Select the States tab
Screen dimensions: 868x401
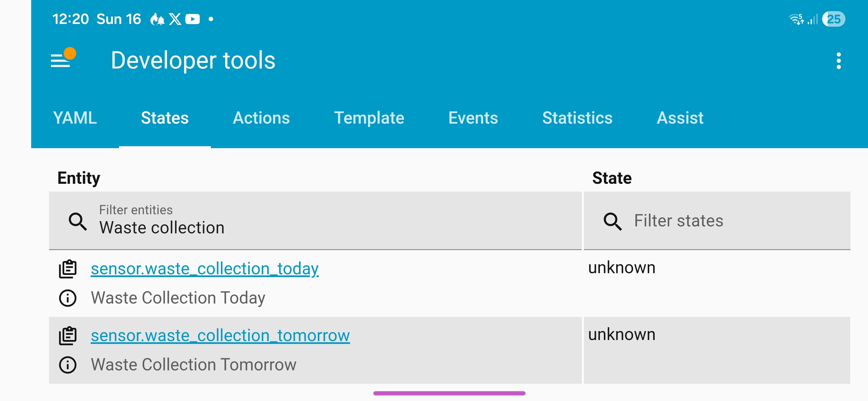pyautogui.click(x=165, y=118)
